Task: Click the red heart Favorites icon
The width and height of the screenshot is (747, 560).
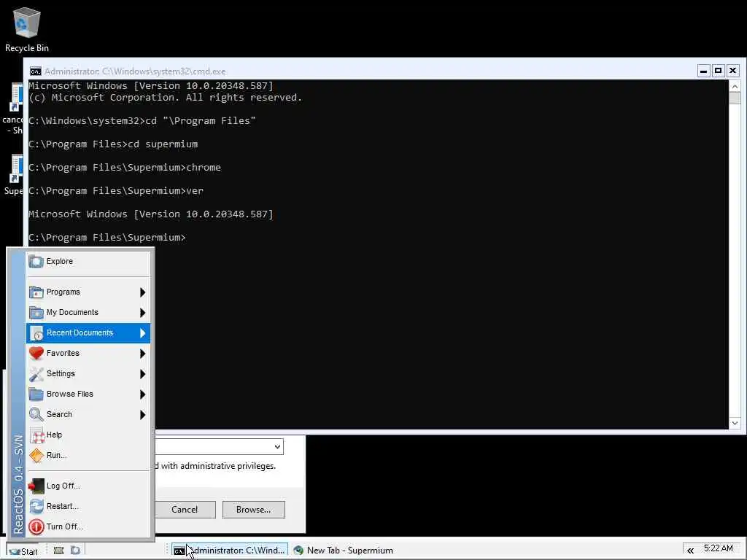Action: (x=36, y=354)
